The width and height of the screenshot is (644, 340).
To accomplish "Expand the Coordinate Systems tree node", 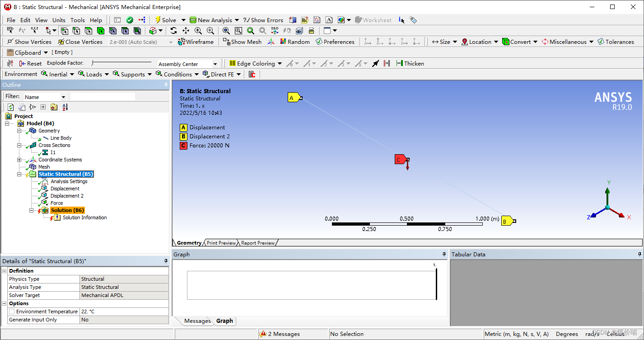I will click(x=19, y=160).
